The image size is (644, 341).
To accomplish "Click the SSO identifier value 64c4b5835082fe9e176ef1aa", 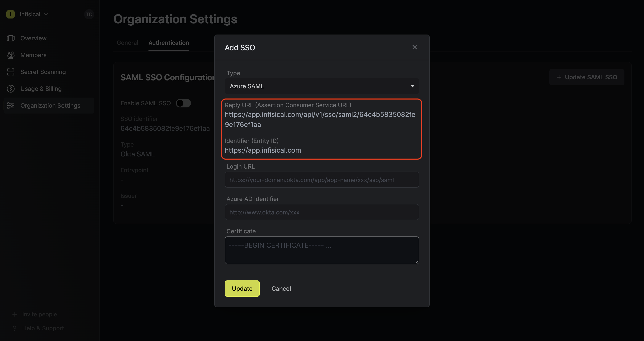I will [x=165, y=128].
